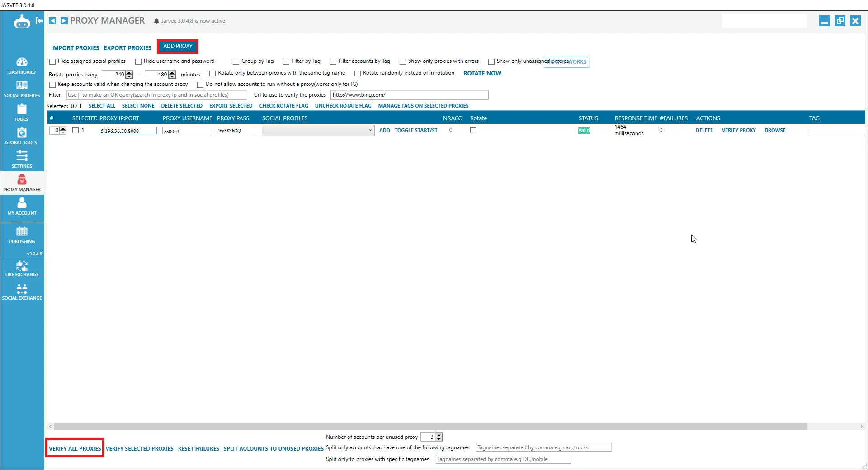Check Show only proxies with errors

[403, 61]
